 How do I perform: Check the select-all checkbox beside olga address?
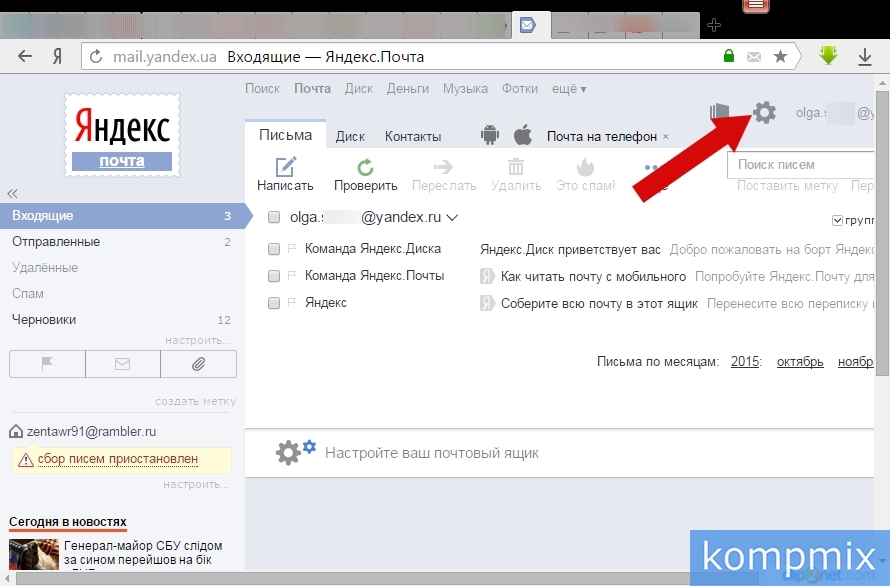tap(274, 217)
